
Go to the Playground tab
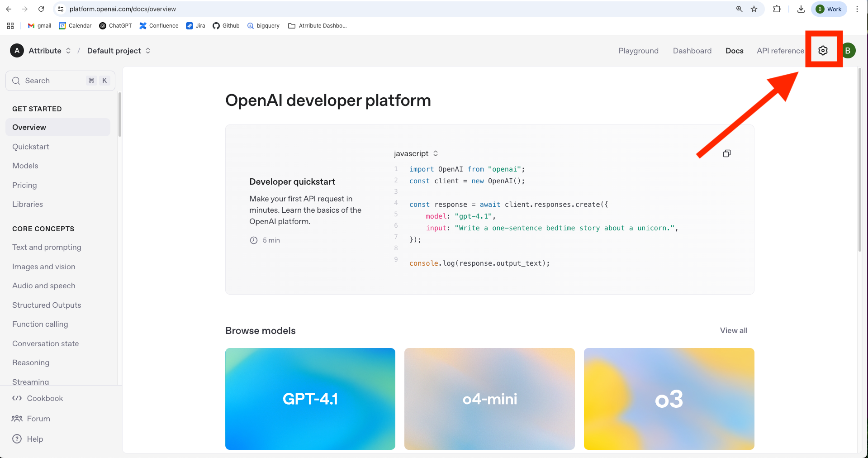pos(638,51)
